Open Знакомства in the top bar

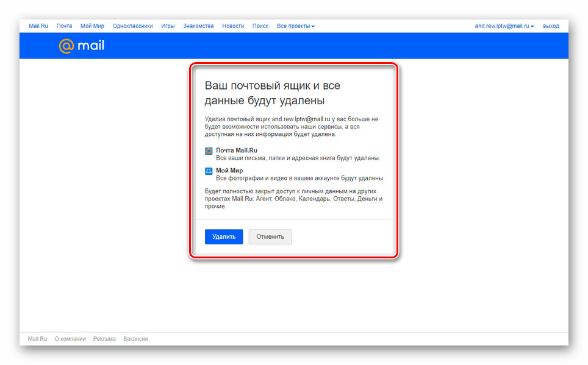[198, 26]
